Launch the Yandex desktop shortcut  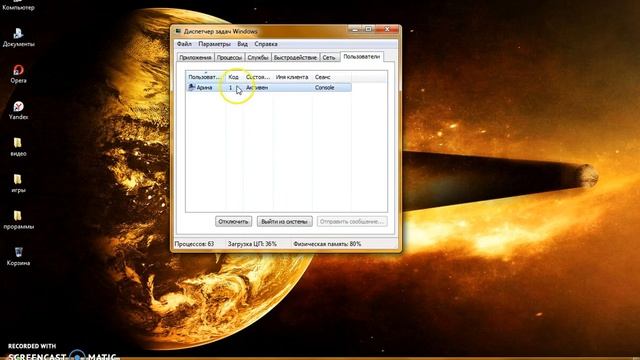[18, 110]
